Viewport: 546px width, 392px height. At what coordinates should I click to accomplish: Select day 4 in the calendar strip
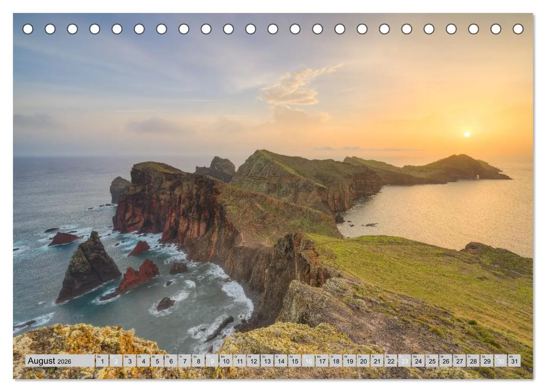[143, 361]
